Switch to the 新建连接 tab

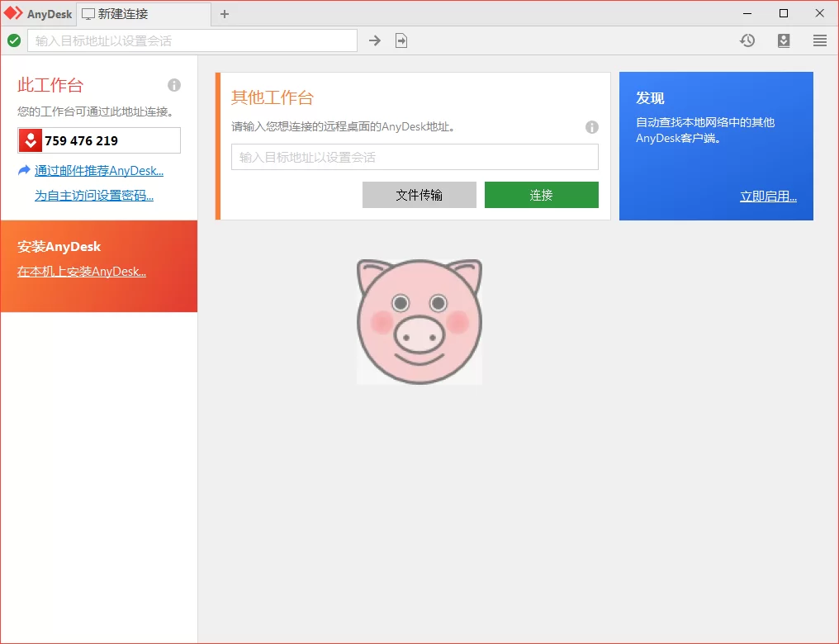[144, 14]
